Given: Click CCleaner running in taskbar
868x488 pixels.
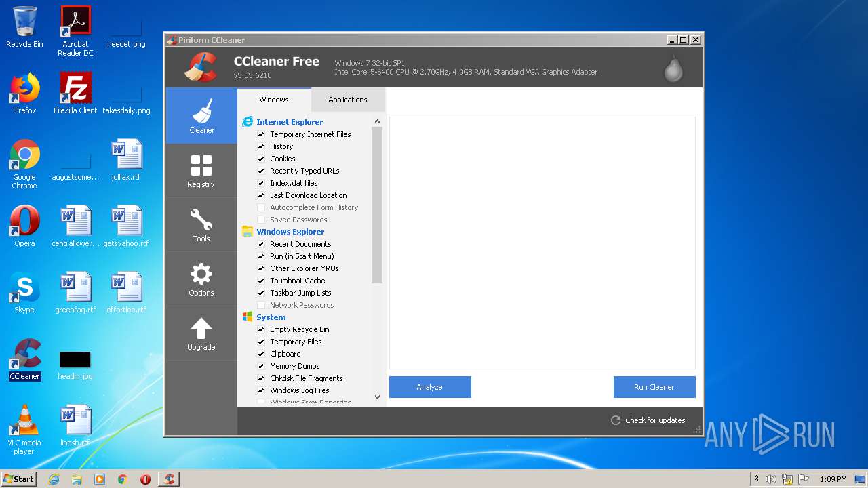Looking at the screenshot, I should [169, 479].
